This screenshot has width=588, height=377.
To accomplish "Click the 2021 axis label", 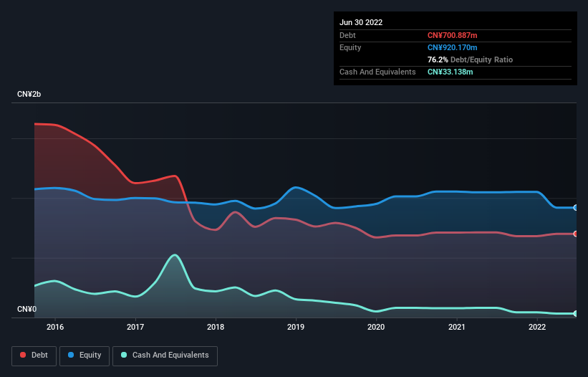I will point(457,327).
